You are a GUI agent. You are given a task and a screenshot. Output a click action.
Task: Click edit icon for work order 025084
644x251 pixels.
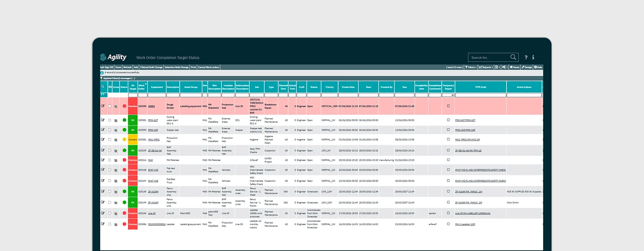[x=103, y=224]
